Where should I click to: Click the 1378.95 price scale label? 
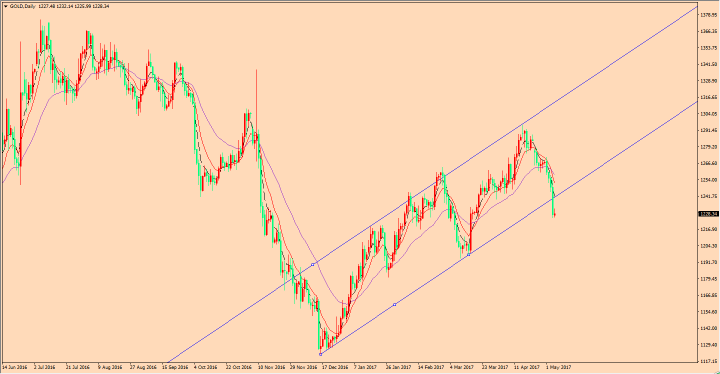coord(709,15)
